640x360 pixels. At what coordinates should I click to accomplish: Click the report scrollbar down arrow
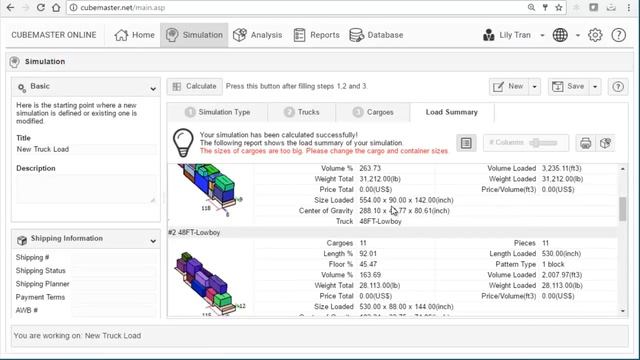pos(622,311)
